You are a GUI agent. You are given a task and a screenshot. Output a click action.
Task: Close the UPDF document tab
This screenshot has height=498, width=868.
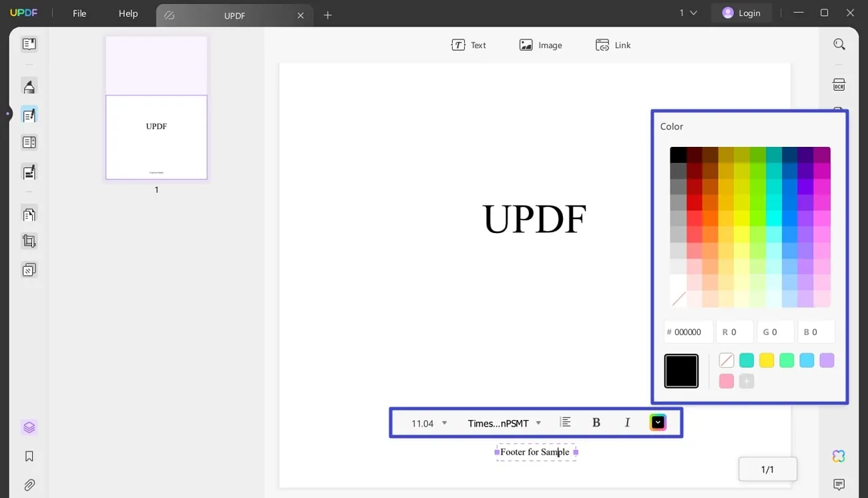(300, 15)
